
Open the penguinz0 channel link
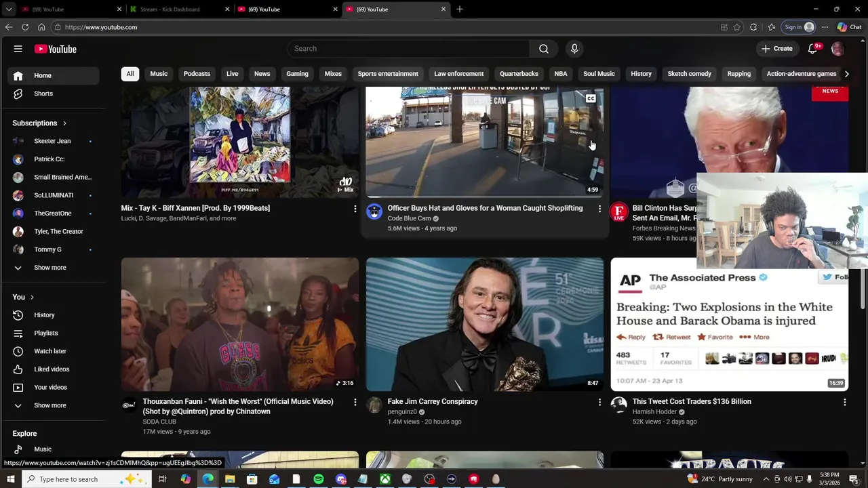[x=403, y=411]
